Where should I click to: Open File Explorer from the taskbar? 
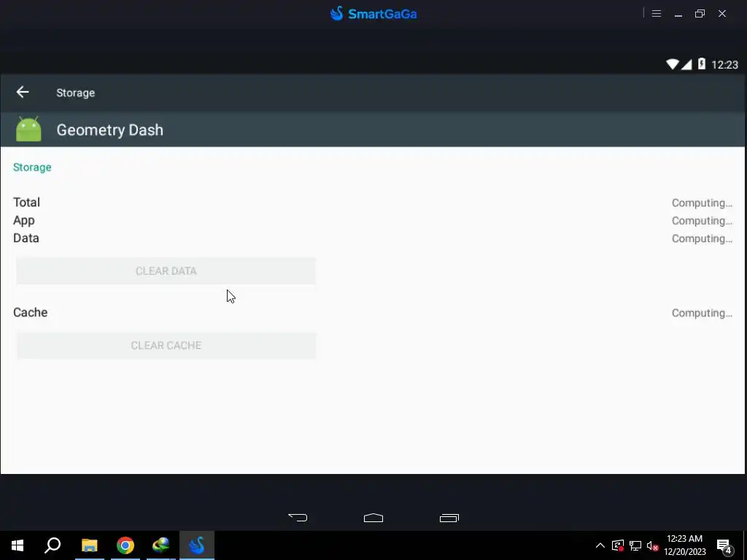click(x=89, y=545)
